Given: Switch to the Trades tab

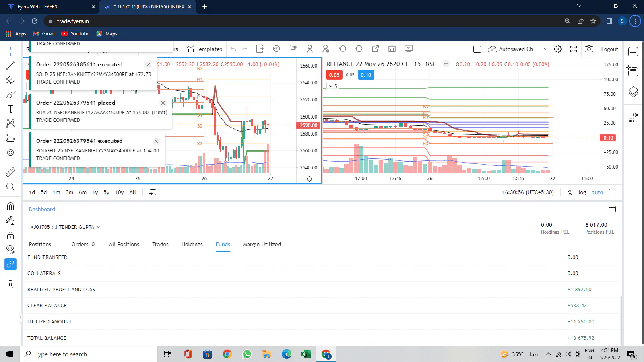Looking at the screenshot, I should click(160, 244).
